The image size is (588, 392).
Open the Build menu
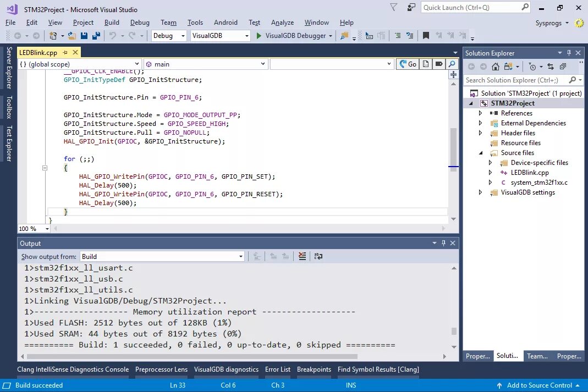click(x=112, y=23)
